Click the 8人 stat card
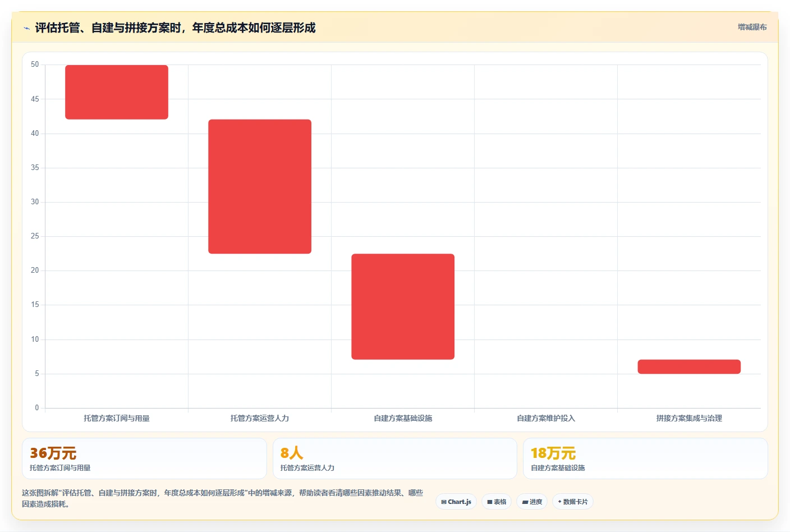Image resolution: width=790 pixels, height=532 pixels. [395, 458]
